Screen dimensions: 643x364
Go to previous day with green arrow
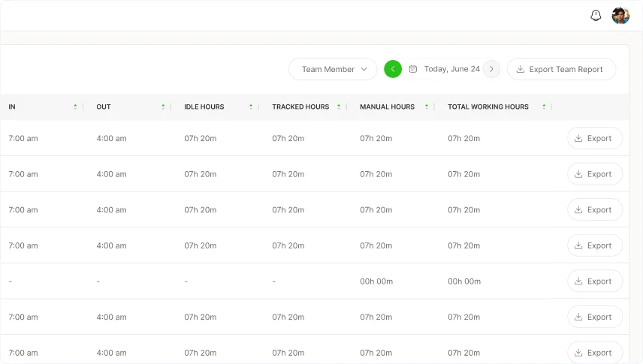[x=393, y=69]
